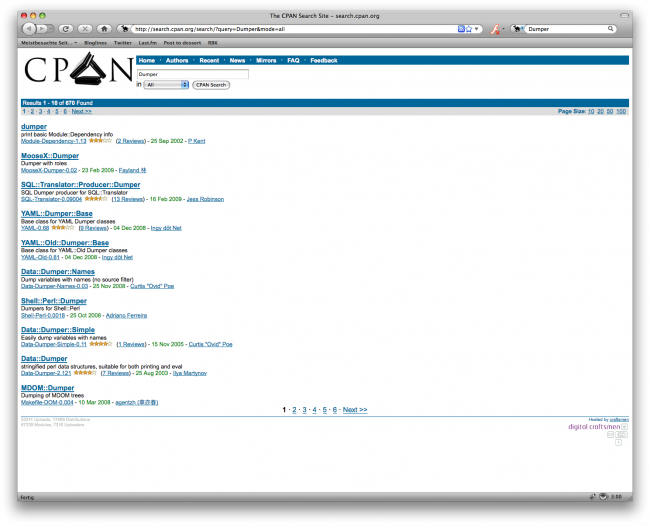
Task: Open the Data::Dumper result
Action: 44,359
